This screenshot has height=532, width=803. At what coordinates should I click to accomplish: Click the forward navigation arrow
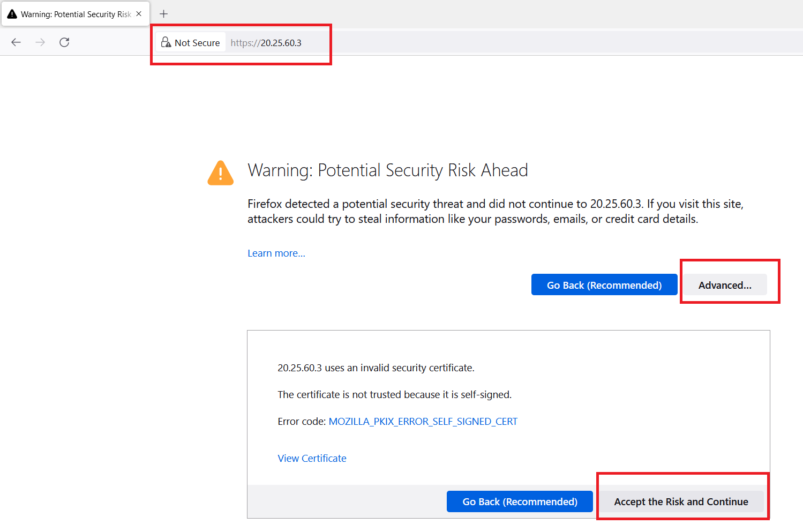[x=40, y=42]
